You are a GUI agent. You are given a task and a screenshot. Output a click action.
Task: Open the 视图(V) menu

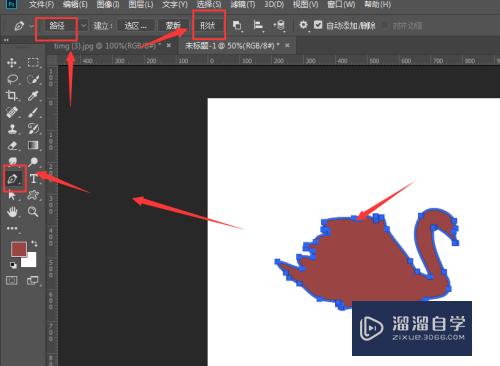(x=305, y=5)
